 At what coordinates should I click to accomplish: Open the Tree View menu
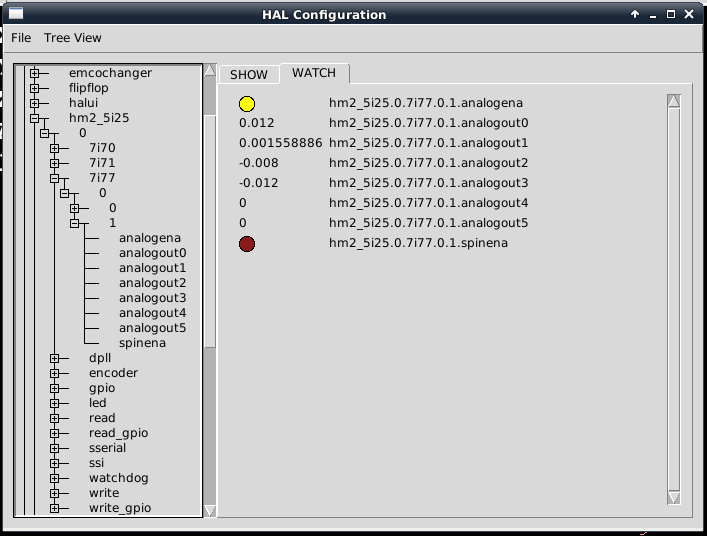click(73, 38)
